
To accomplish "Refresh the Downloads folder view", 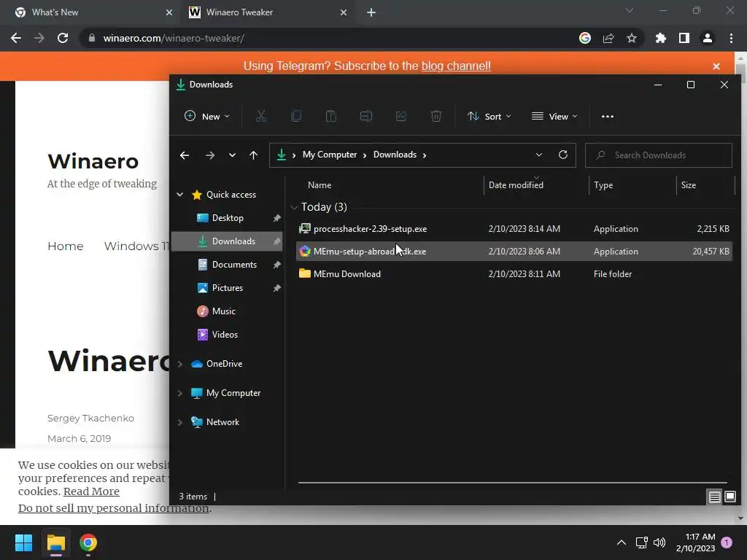I will point(563,155).
